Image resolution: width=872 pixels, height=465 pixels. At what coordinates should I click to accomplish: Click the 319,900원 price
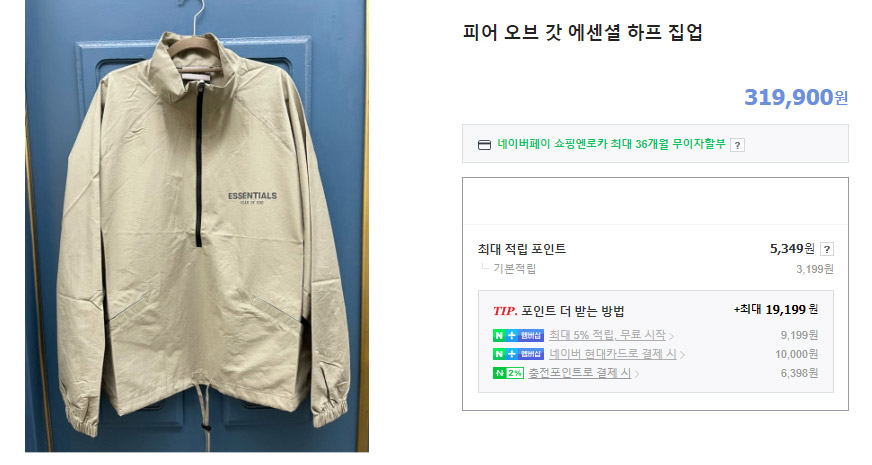(x=796, y=97)
